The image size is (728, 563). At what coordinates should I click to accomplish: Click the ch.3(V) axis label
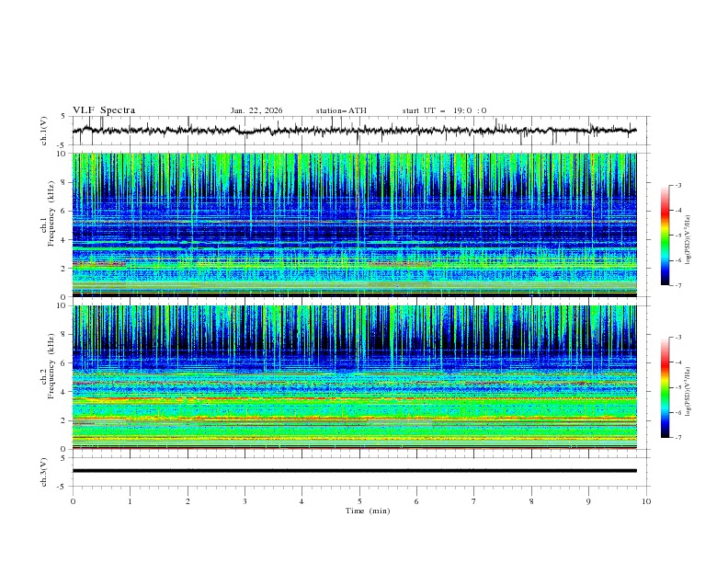(44, 472)
